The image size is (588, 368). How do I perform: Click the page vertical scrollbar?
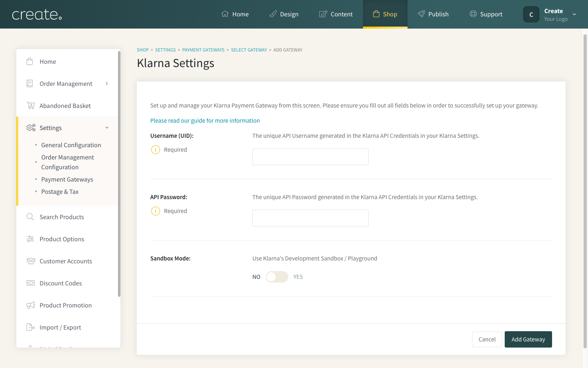(585, 191)
